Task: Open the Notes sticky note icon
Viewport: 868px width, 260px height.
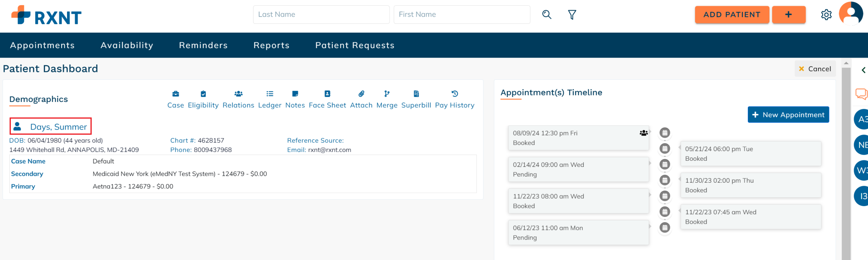Action: tap(295, 93)
